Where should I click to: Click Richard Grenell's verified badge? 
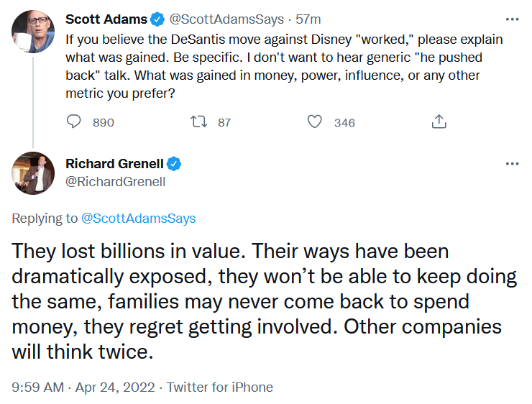[x=174, y=164]
